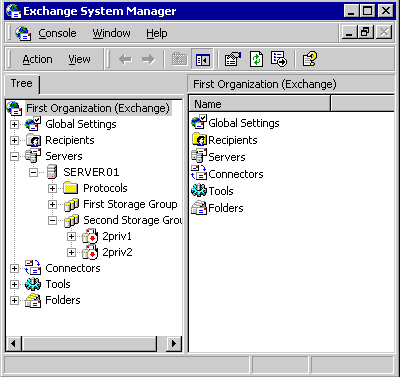Viewport: 400px width, 377px height.
Task: Open the Action menu
Action: 37,59
